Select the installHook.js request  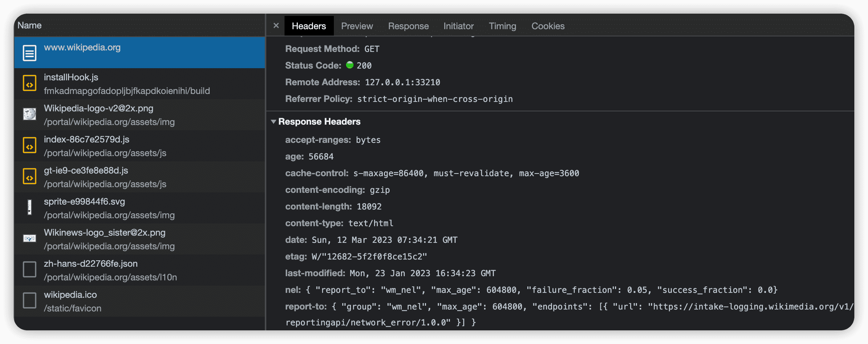tap(139, 84)
